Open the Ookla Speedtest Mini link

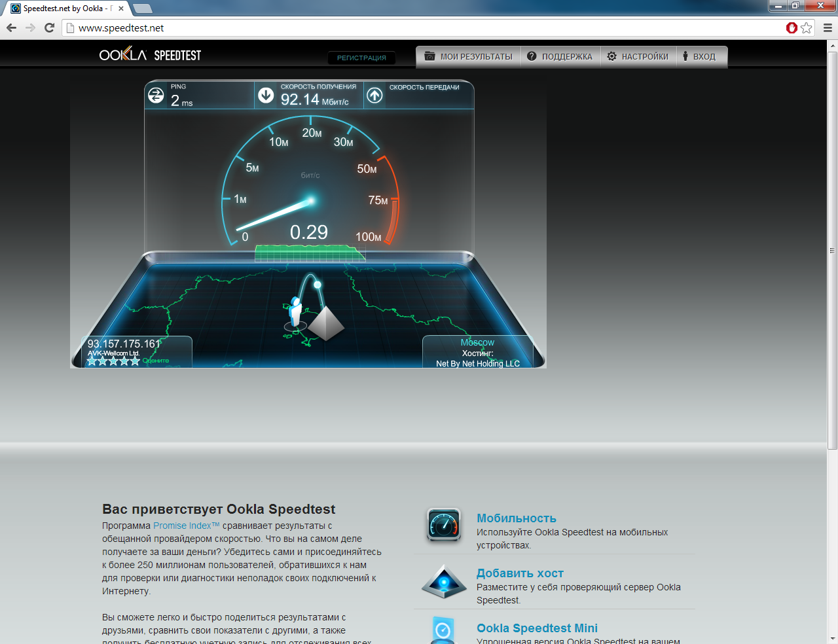[537, 628]
